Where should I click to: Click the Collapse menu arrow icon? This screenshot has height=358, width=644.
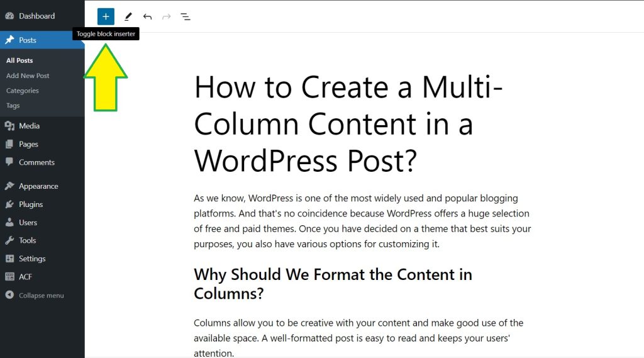[9, 295]
